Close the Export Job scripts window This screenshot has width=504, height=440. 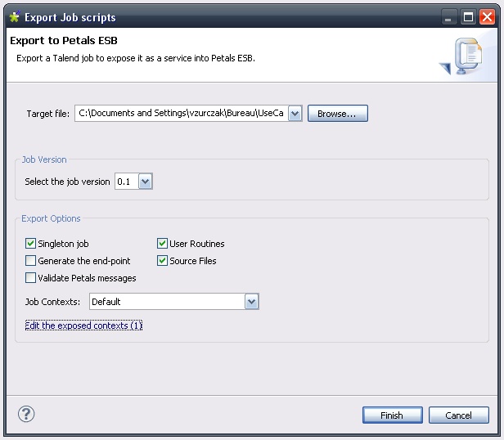coord(488,16)
